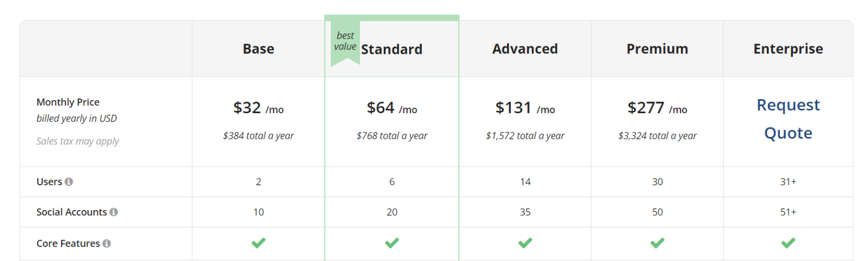Select the Base plan column header
The height and width of the screenshot is (261, 868).
click(258, 49)
